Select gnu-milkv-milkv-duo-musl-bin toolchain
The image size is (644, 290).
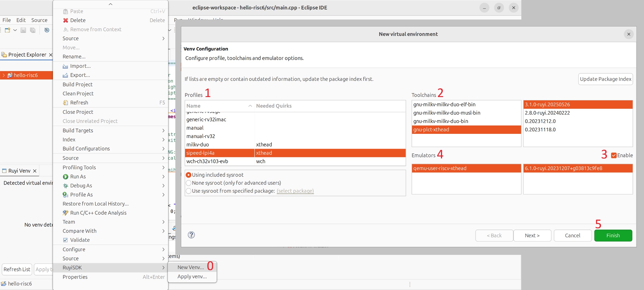466,113
